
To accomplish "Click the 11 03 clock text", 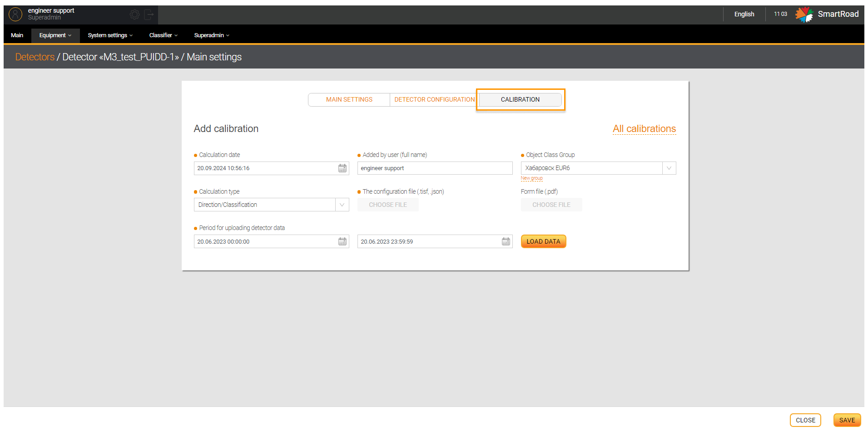I will [x=780, y=14].
